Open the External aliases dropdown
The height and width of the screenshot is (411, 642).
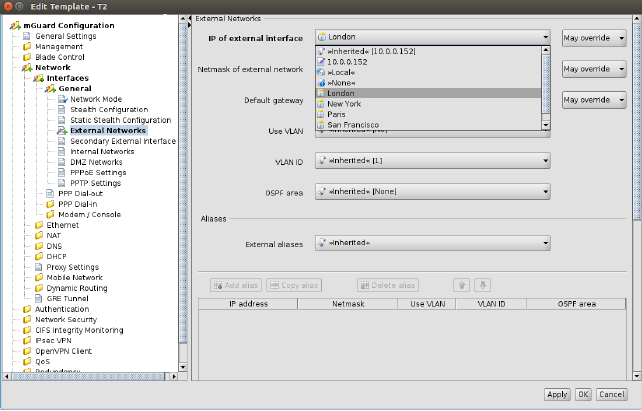tap(433, 242)
